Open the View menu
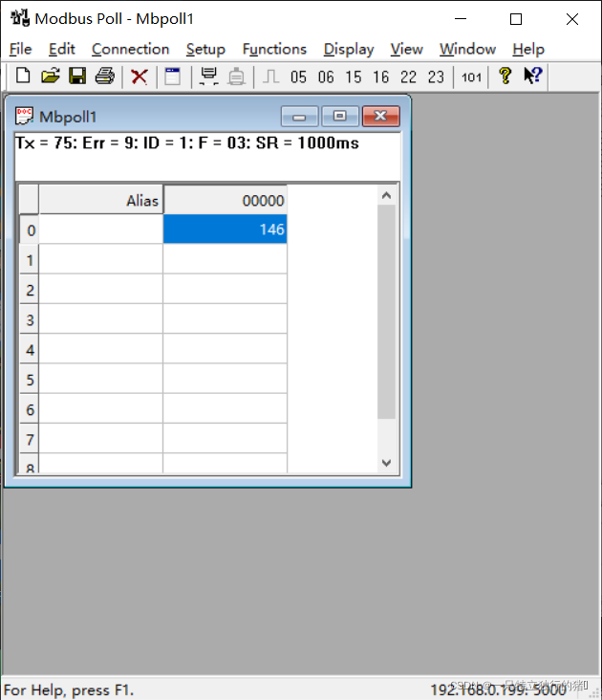The height and width of the screenshot is (700, 602). (x=406, y=49)
